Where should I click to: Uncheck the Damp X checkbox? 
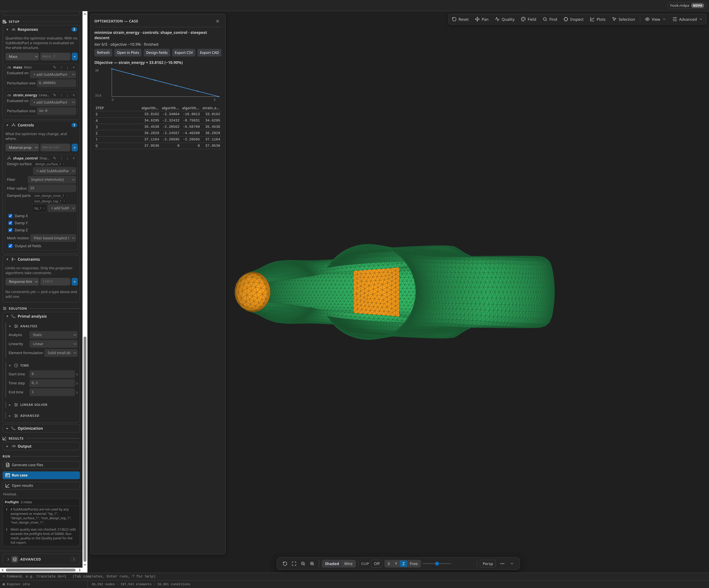pos(10,216)
